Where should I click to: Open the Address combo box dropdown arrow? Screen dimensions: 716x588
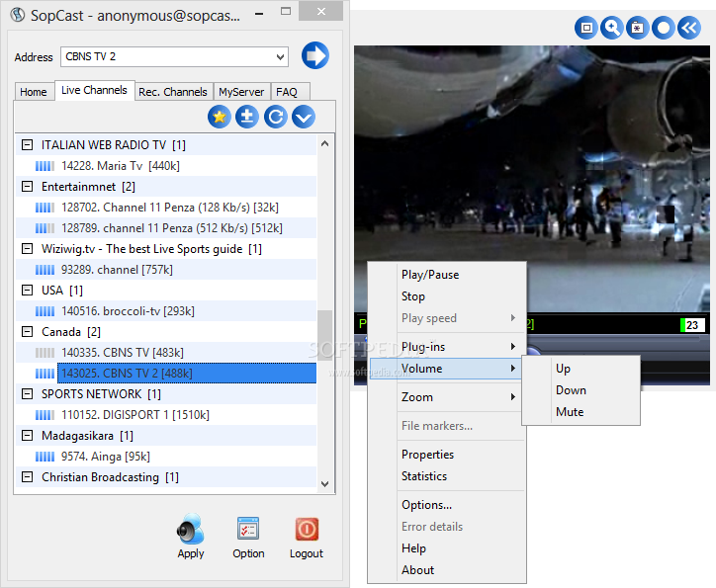[281, 57]
